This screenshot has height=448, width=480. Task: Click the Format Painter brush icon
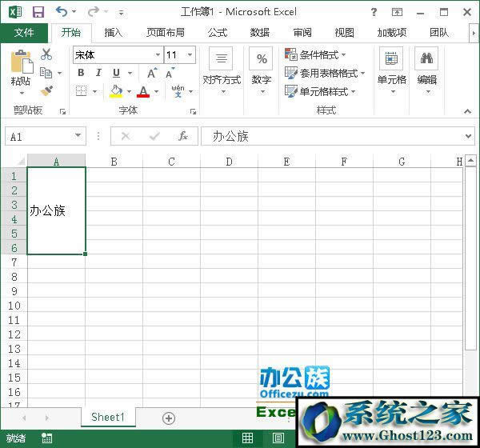point(46,91)
